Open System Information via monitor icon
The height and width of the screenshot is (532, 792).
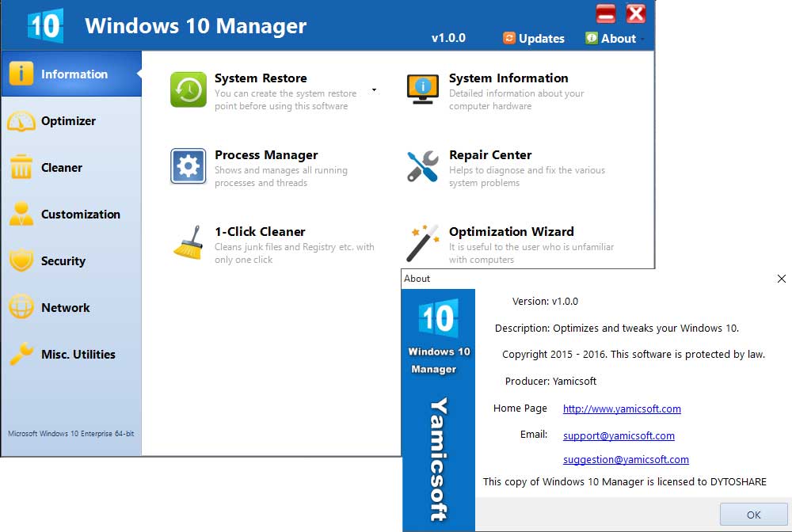click(x=423, y=89)
